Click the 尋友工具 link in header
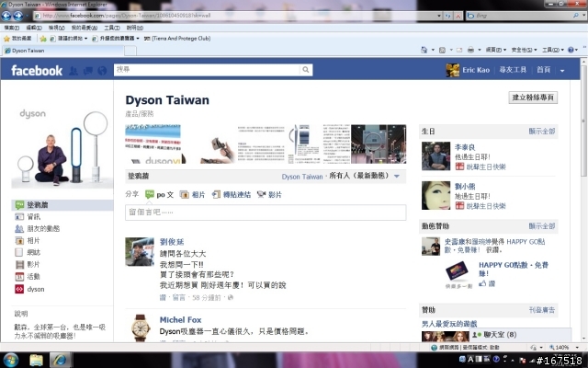Image resolution: width=588 pixels, height=368 pixels. [513, 70]
